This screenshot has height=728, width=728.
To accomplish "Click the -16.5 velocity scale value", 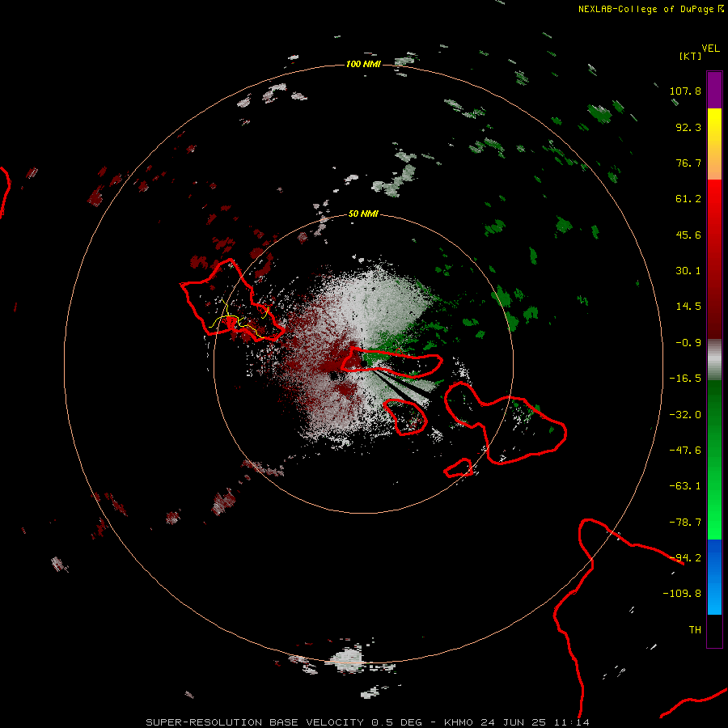I will tap(685, 379).
